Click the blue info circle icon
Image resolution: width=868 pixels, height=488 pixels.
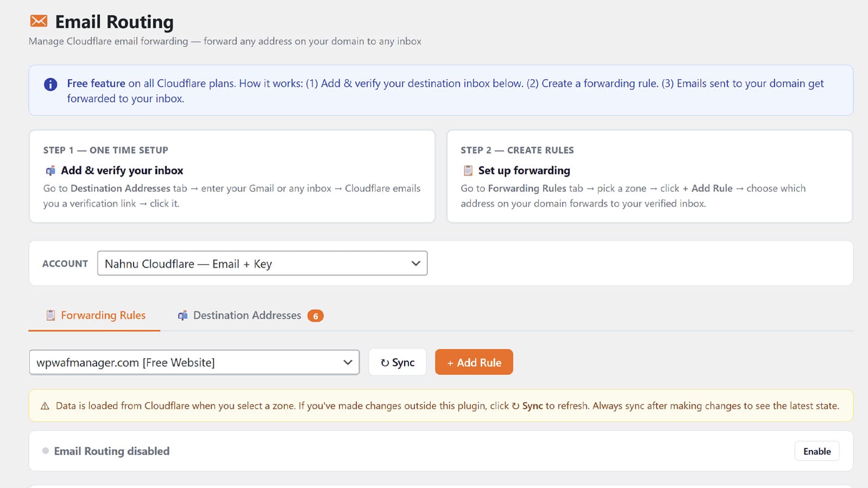[50, 85]
